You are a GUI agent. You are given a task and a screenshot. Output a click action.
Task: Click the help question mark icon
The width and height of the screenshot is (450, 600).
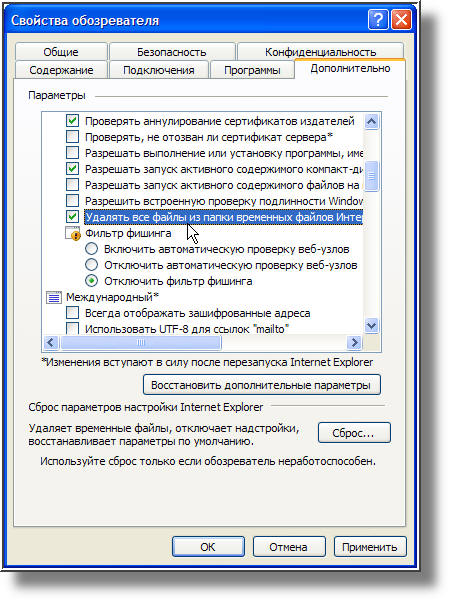pyautogui.click(x=378, y=20)
